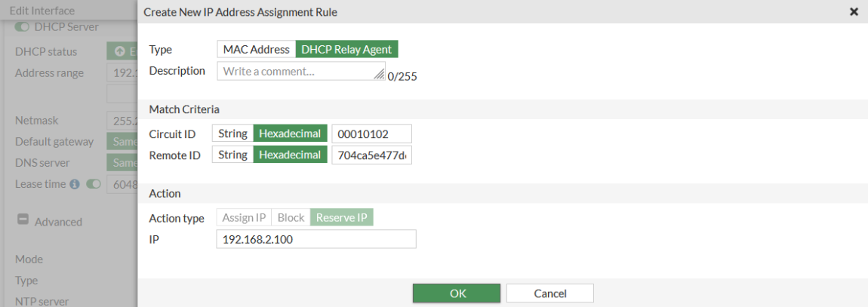Collapse the Advanced section
868x307 pixels.
tap(23, 221)
